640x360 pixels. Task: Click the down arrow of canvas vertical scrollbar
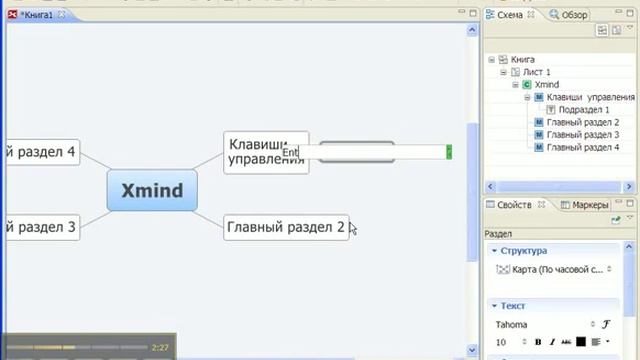[472, 350]
